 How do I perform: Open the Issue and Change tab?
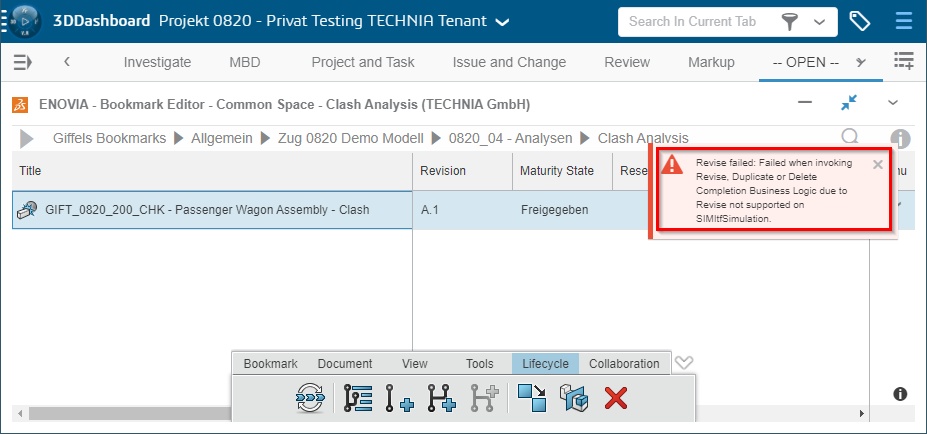coord(509,62)
